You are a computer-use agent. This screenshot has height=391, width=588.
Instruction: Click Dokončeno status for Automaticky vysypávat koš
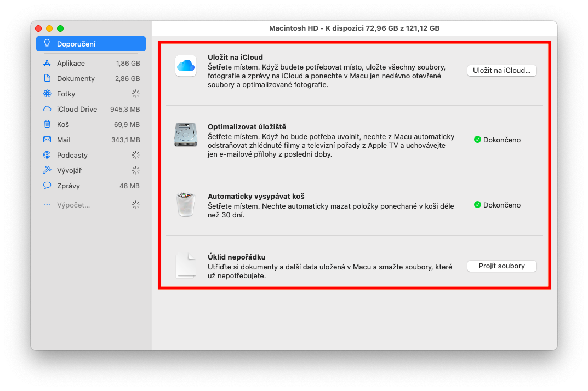pyautogui.click(x=502, y=205)
